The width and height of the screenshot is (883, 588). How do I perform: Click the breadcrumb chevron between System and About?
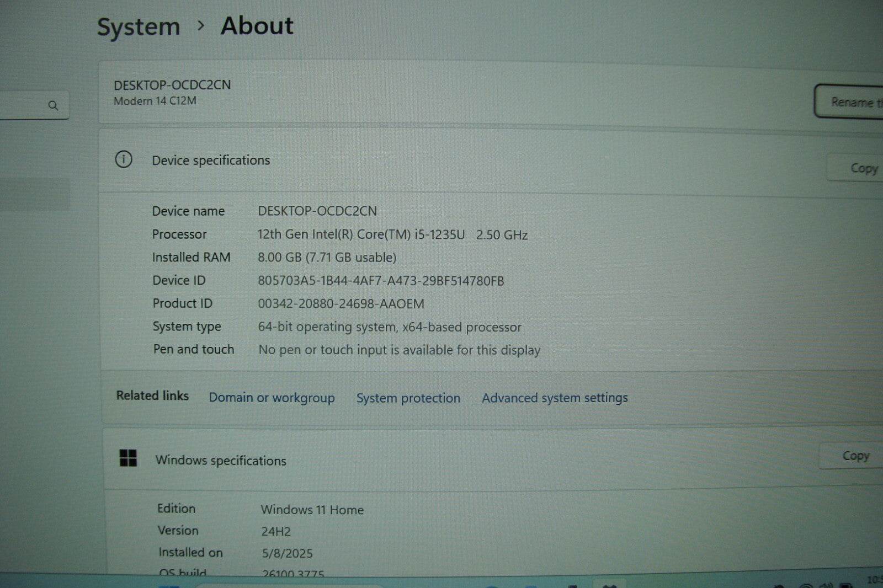tap(201, 26)
